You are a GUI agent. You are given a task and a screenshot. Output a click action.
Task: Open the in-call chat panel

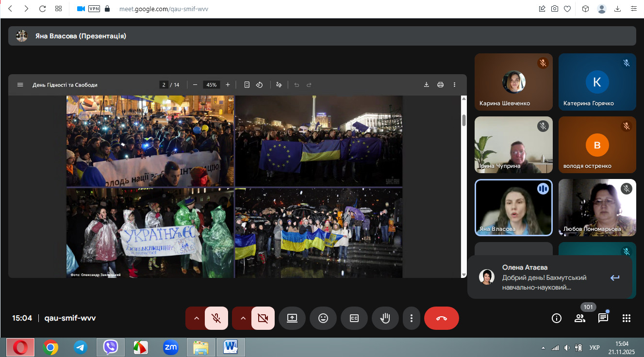[603, 318]
